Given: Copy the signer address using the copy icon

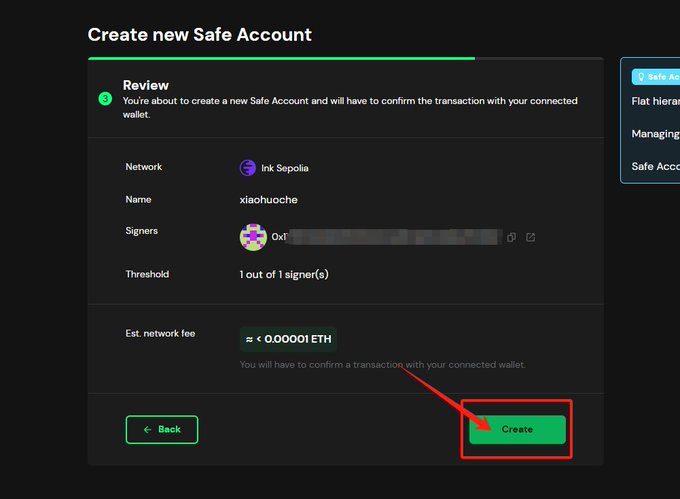Looking at the screenshot, I should pos(511,237).
